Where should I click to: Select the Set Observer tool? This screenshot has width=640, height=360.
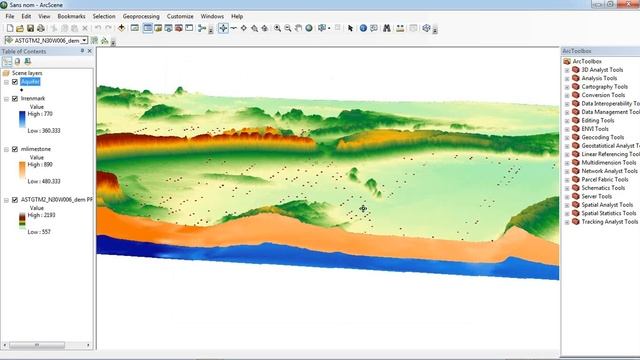tap(264, 28)
